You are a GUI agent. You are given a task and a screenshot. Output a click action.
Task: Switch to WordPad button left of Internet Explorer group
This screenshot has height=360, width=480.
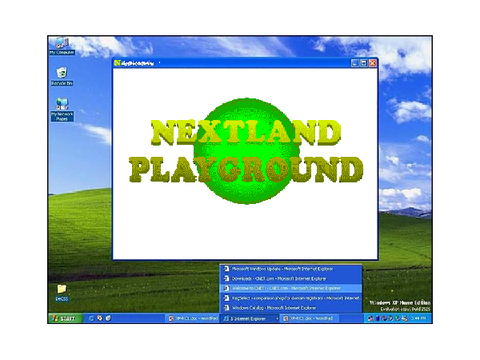tap(193, 319)
